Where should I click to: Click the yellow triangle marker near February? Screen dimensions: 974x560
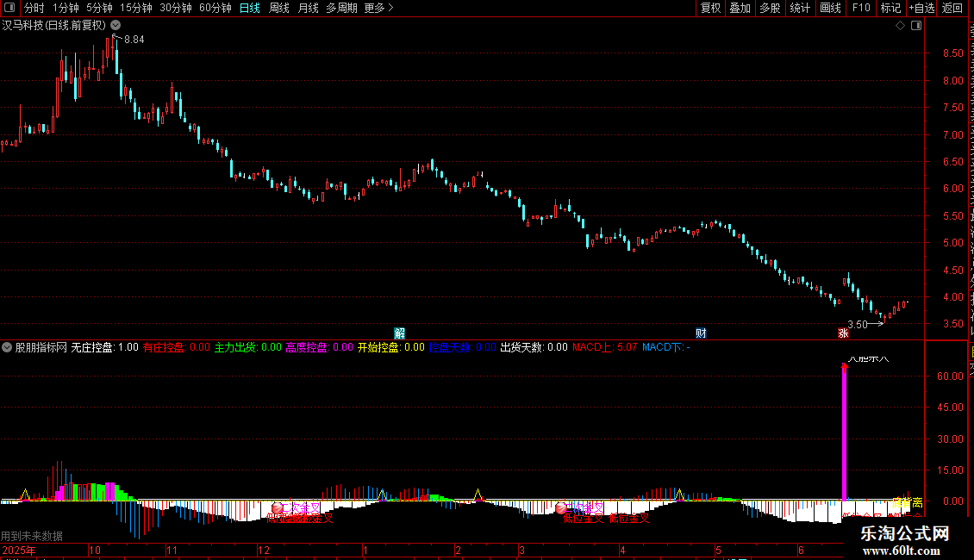478,495
